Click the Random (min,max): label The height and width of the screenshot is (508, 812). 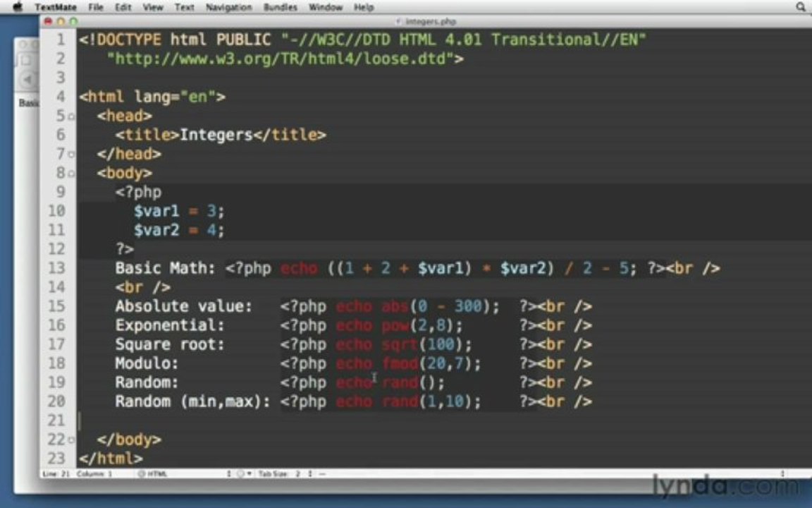click(192, 401)
